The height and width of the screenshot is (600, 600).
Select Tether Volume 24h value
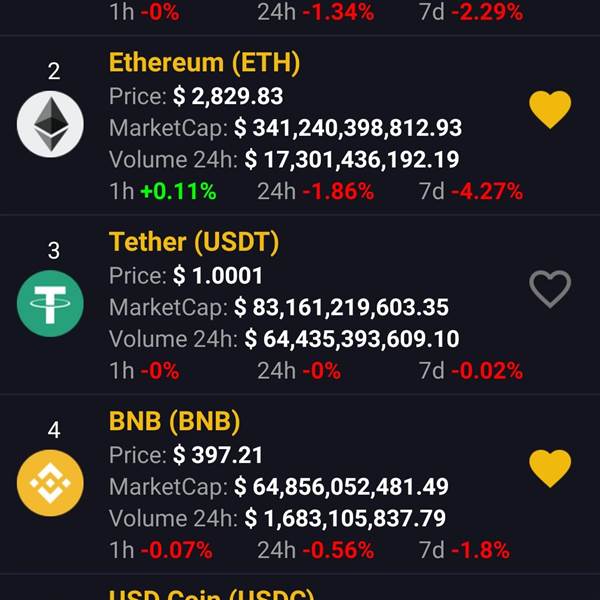(352, 339)
